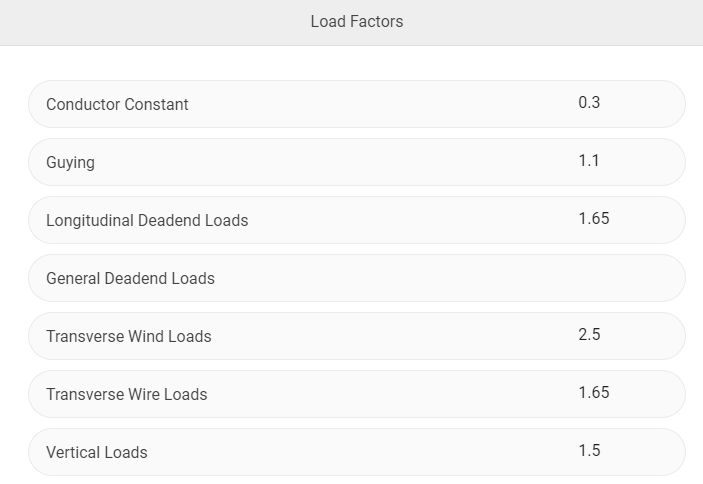
Task: Edit the Vertical Loads value 1.5
Action: pyautogui.click(x=589, y=450)
